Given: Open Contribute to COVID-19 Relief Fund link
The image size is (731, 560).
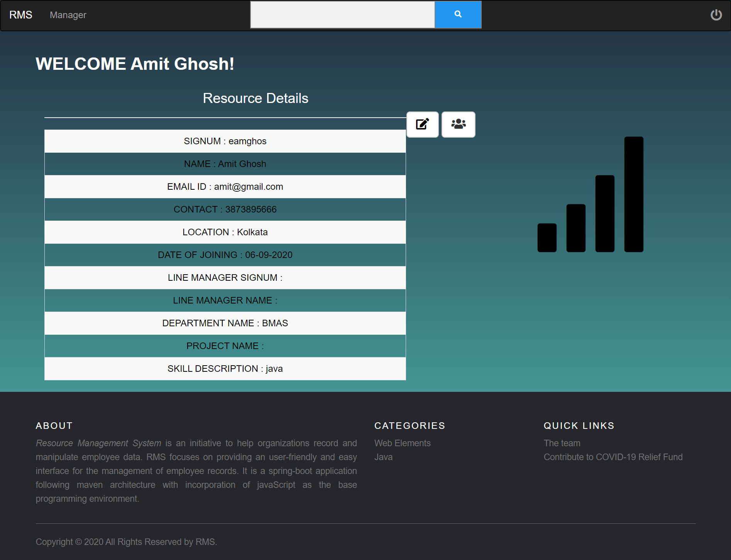Looking at the screenshot, I should [613, 457].
